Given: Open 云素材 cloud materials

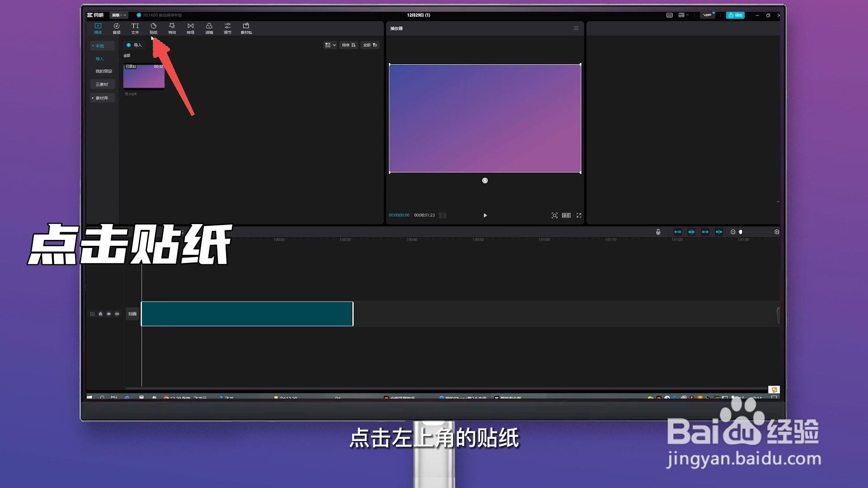Looking at the screenshot, I should [102, 84].
